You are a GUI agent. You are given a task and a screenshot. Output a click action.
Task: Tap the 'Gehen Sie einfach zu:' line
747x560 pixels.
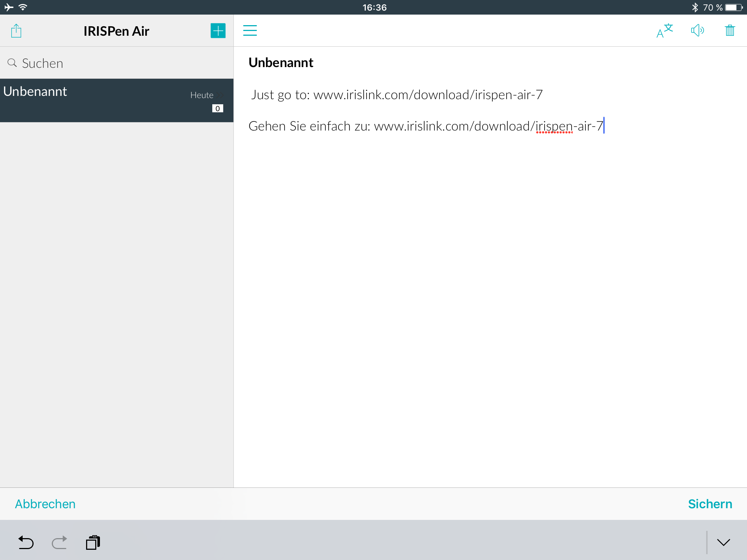point(426,126)
